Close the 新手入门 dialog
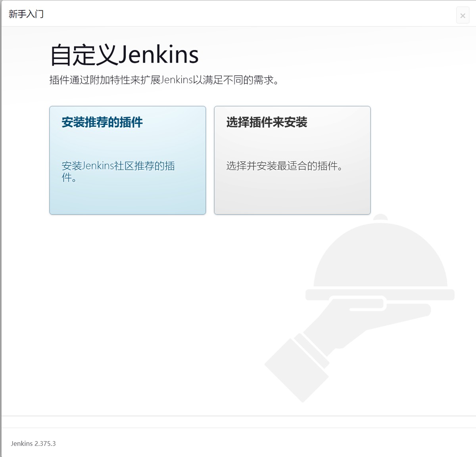Viewport: 476px width, 457px height. (463, 15)
